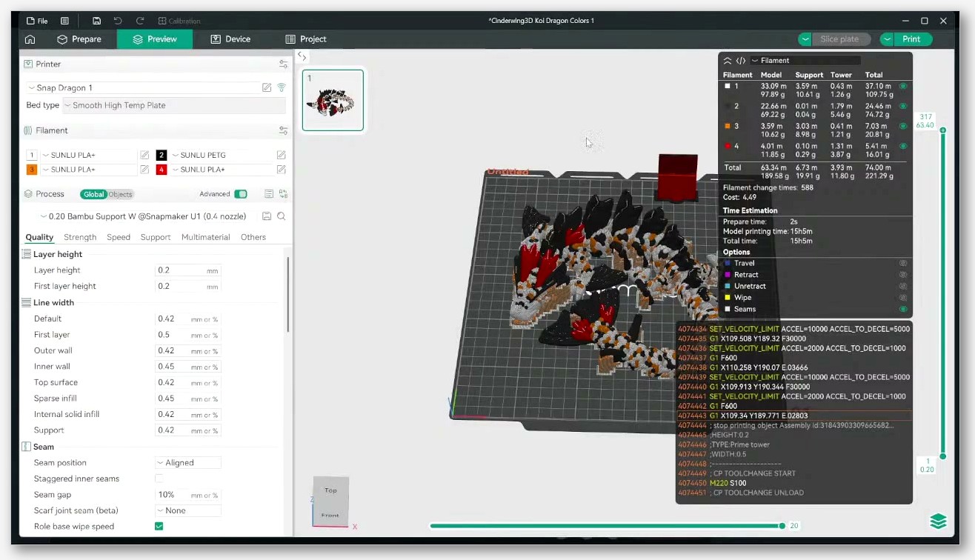
Task: Click the Save project icon
Action: pyautogui.click(x=96, y=21)
